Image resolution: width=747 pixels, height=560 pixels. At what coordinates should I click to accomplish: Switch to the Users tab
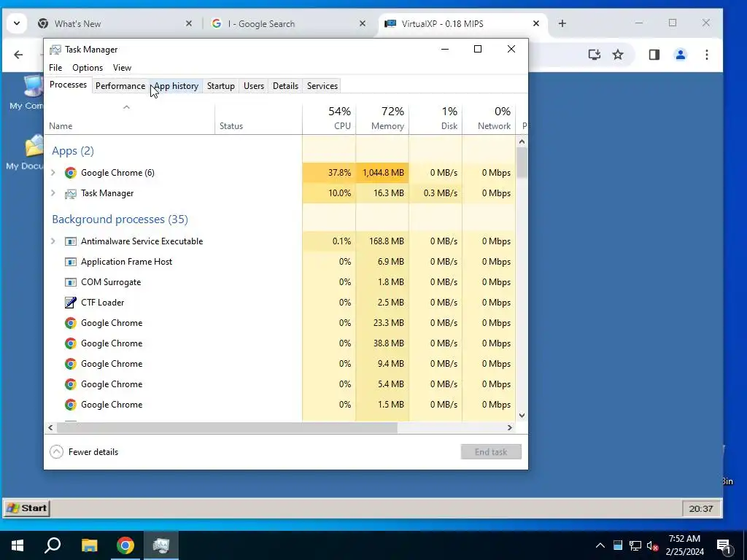[x=254, y=86]
